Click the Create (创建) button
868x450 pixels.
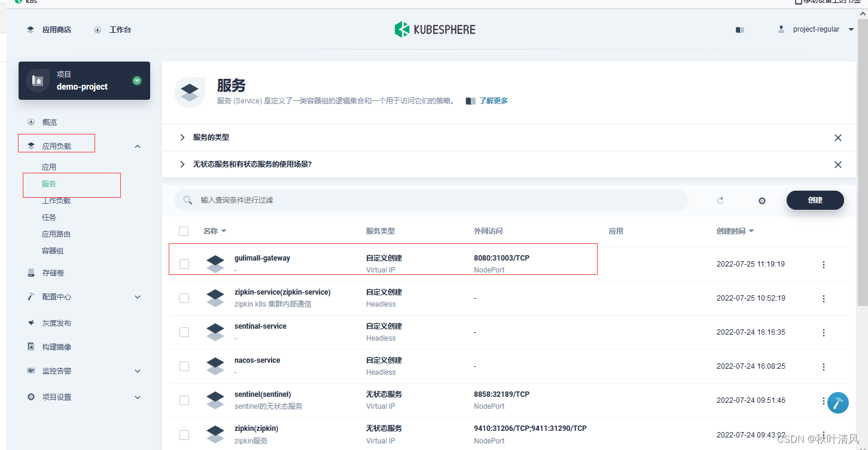click(x=815, y=200)
